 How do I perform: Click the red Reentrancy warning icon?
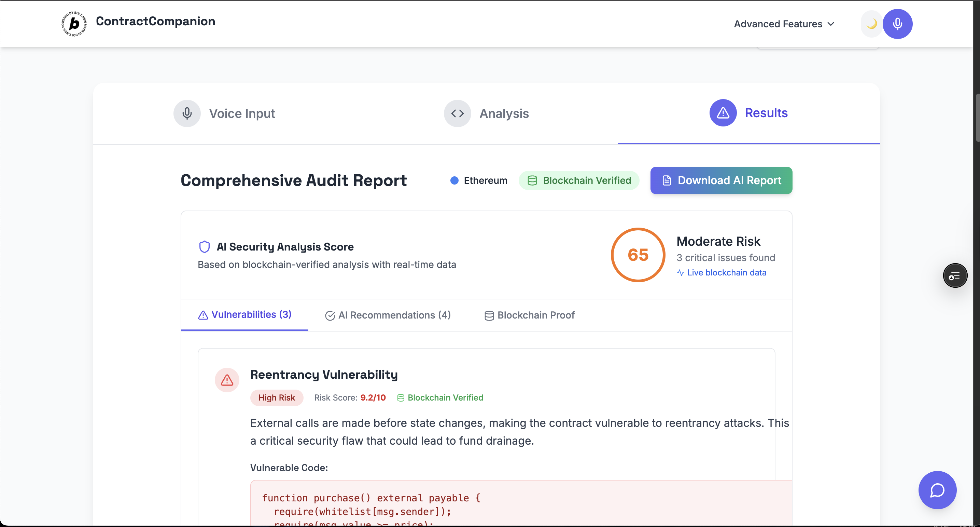(227, 380)
